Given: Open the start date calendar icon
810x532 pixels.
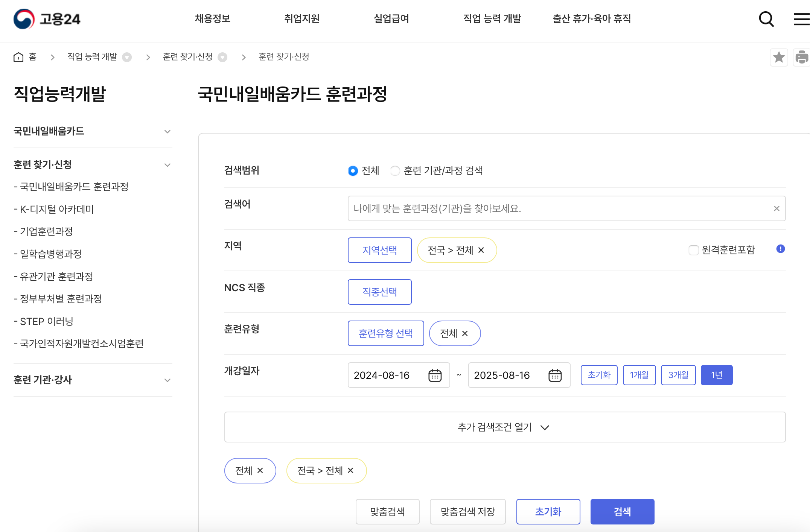Looking at the screenshot, I should pyautogui.click(x=435, y=375).
